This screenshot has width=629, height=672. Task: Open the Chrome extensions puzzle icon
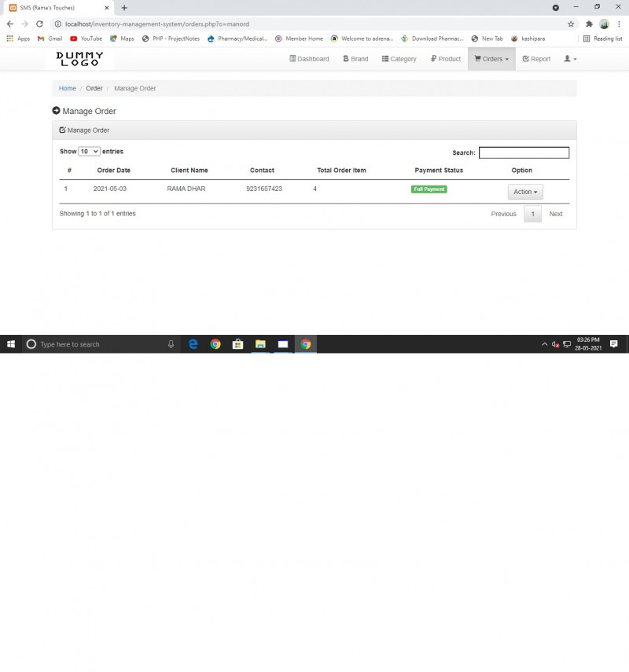[589, 24]
